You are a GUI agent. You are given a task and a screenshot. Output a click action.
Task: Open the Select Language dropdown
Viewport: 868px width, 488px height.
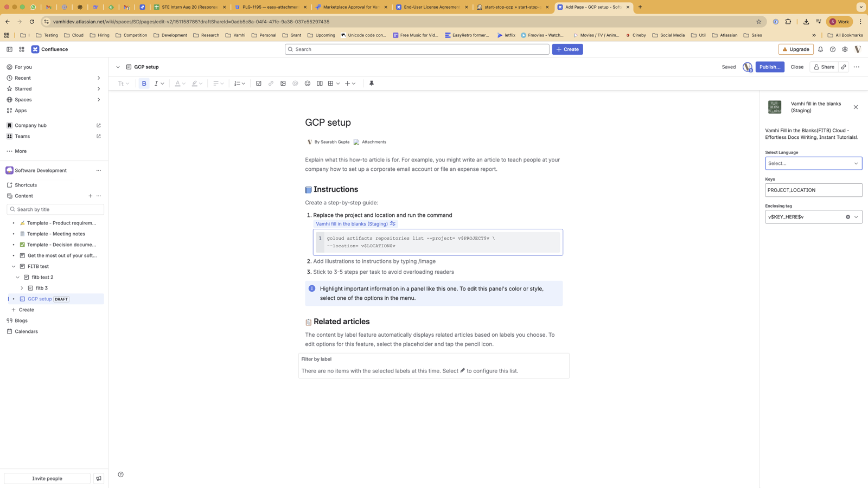tap(813, 163)
